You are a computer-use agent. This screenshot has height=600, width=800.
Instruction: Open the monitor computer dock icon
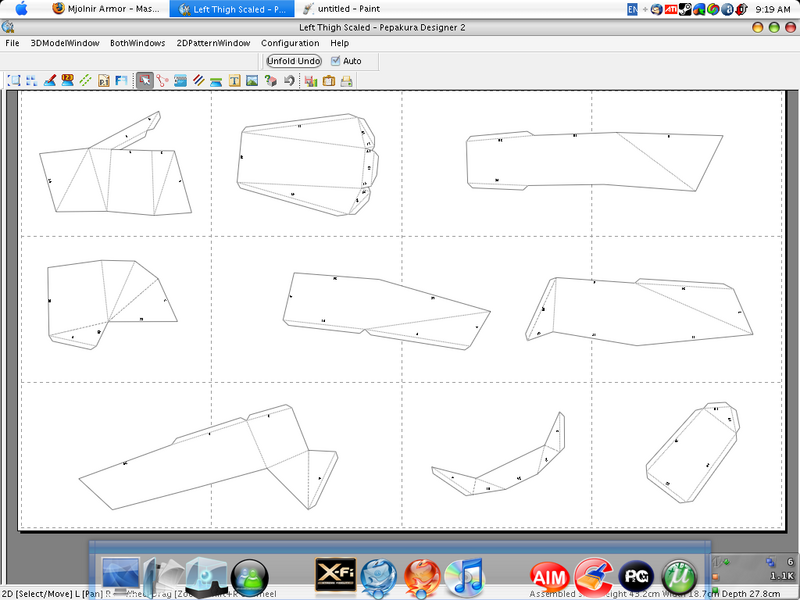tap(120, 576)
